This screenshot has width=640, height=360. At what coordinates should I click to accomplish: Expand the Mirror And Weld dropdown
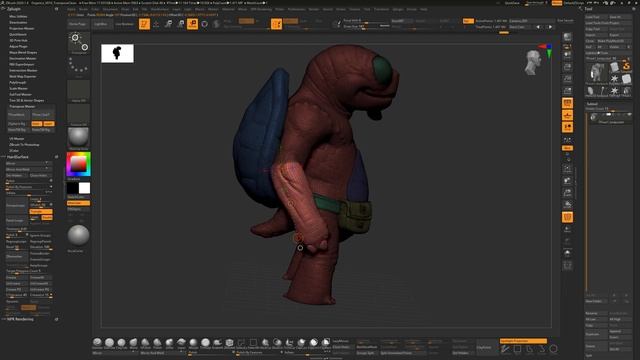(28, 169)
